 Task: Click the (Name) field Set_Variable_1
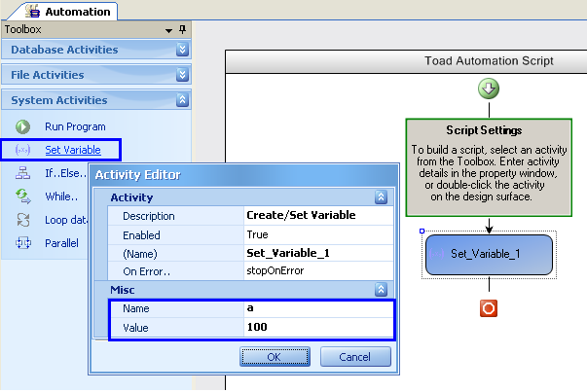click(318, 253)
